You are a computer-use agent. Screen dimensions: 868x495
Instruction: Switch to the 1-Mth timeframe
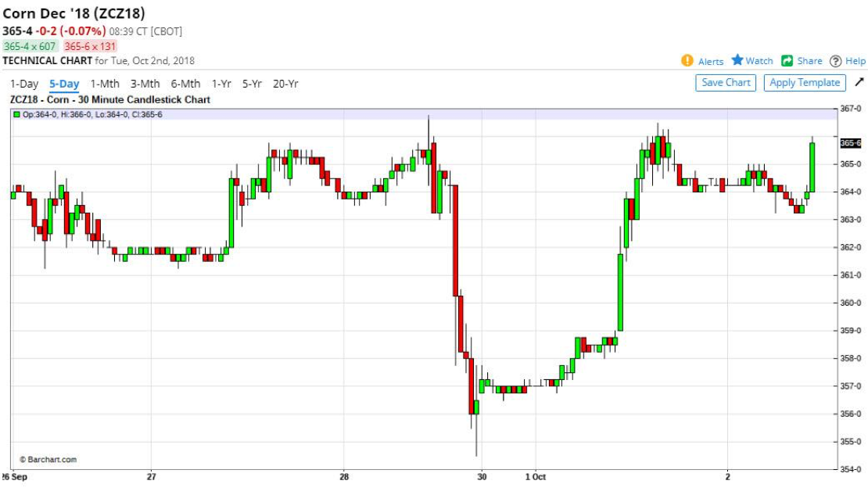105,84
